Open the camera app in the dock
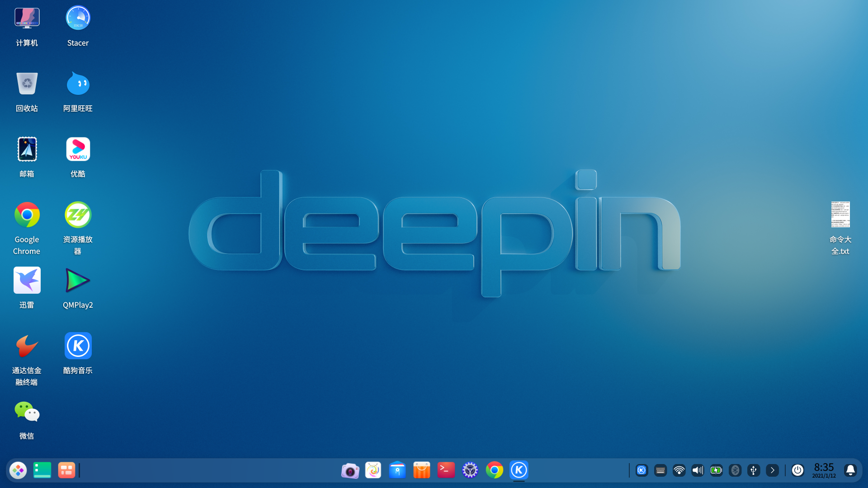This screenshot has width=868, height=488. [350, 470]
